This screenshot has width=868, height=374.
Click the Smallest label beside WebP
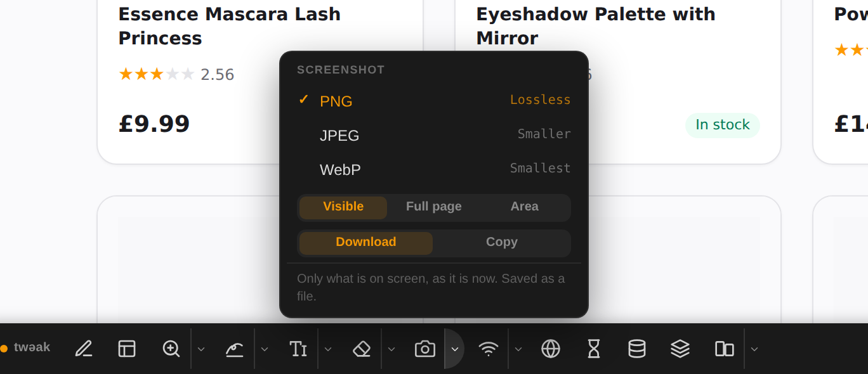point(541,168)
